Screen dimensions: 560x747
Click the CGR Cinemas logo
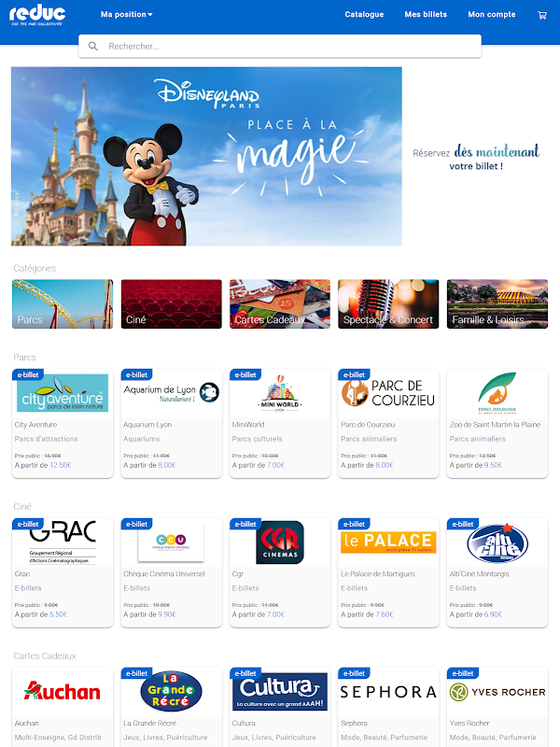pos(280,543)
